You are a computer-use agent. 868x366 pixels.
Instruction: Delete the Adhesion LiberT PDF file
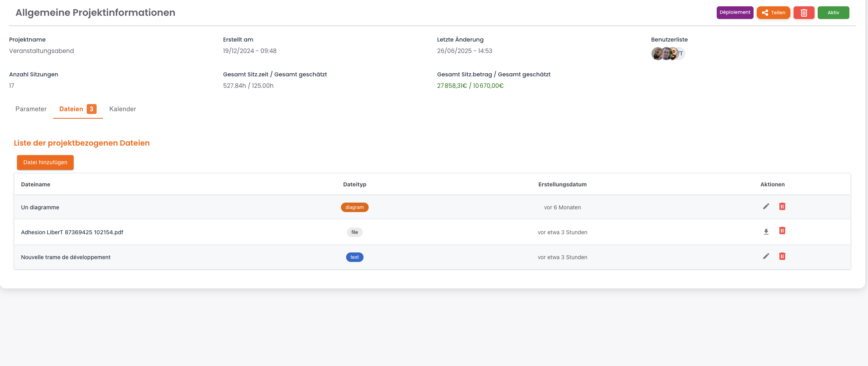click(782, 231)
